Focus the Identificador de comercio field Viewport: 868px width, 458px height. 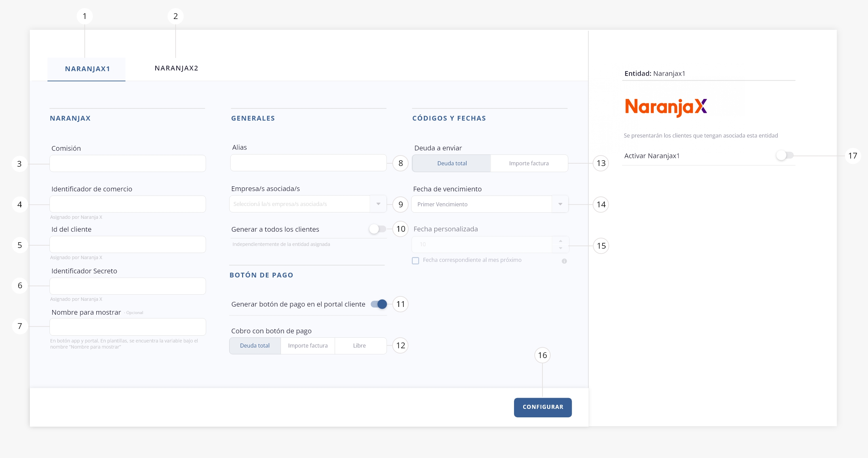[x=127, y=204]
